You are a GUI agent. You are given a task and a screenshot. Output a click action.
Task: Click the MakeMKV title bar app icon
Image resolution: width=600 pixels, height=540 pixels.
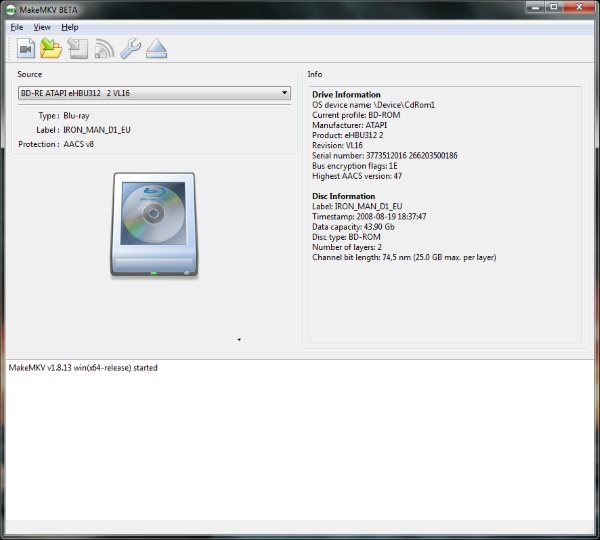click(x=11, y=10)
